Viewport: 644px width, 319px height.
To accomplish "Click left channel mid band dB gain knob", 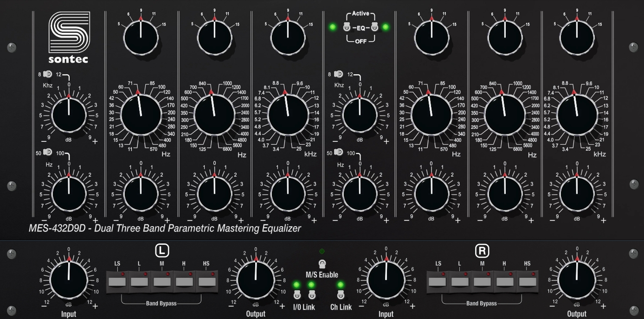I will click(214, 193).
